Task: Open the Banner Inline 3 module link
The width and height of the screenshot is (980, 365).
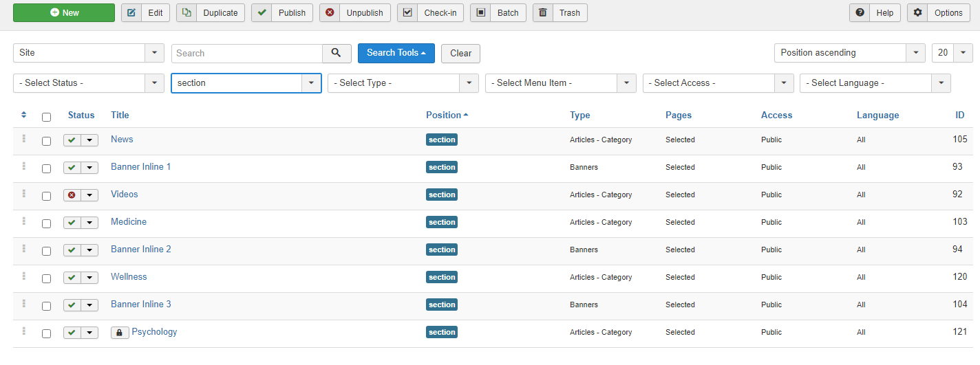Action: coord(140,305)
